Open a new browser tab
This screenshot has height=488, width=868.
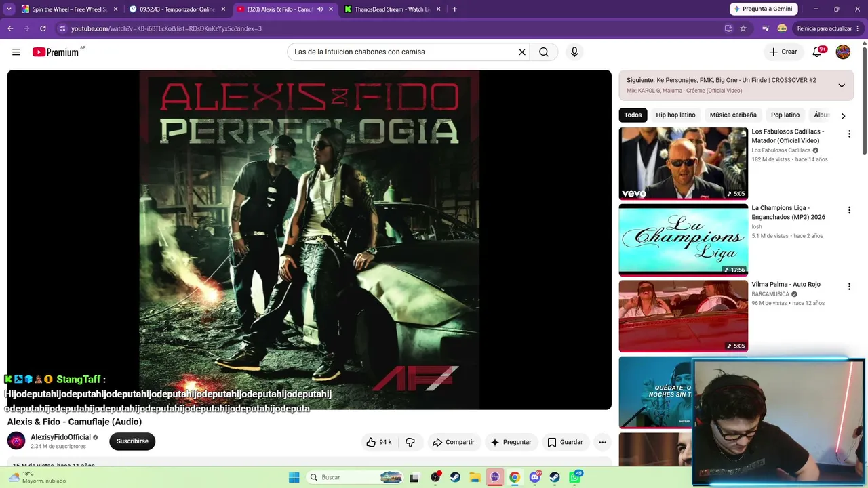454,9
